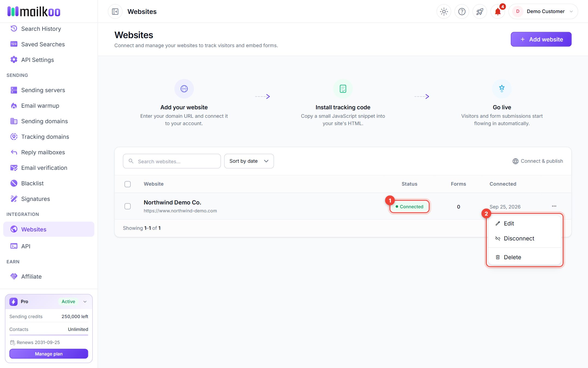Click the Manage plan button

49,354
